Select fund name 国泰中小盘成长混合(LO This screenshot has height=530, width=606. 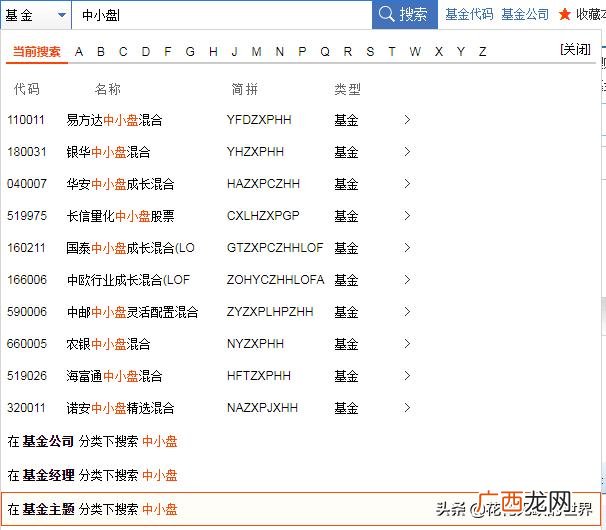[130, 248]
